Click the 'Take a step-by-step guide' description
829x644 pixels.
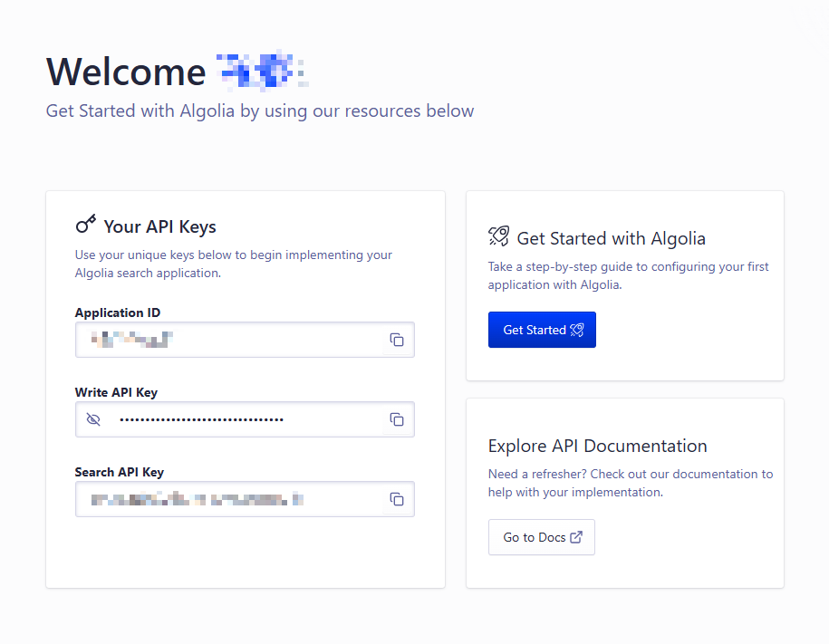click(628, 275)
